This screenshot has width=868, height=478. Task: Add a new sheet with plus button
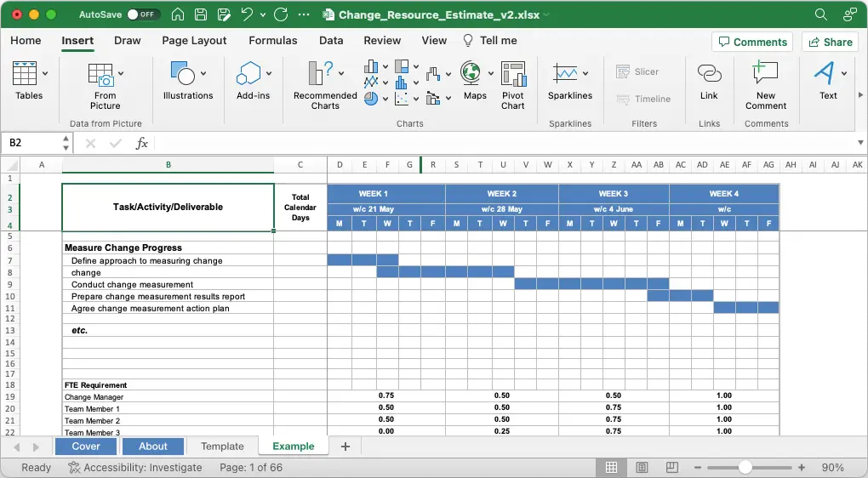click(x=345, y=447)
